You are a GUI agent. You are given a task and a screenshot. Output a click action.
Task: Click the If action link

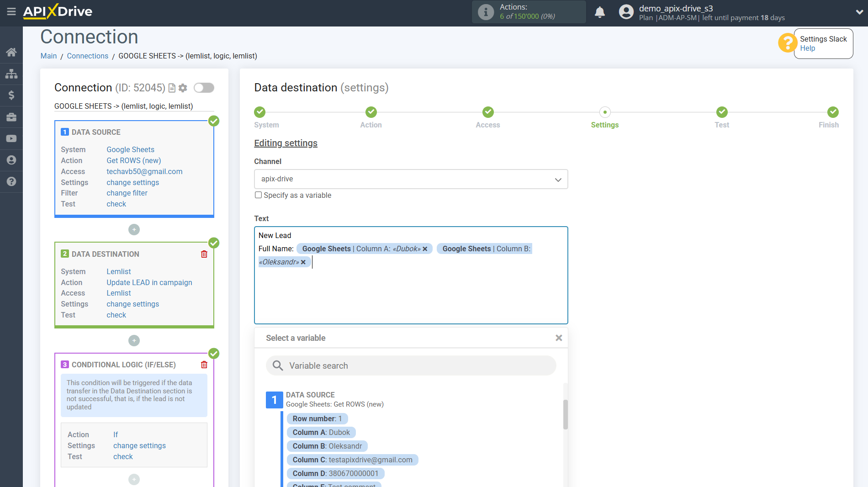[x=116, y=434]
